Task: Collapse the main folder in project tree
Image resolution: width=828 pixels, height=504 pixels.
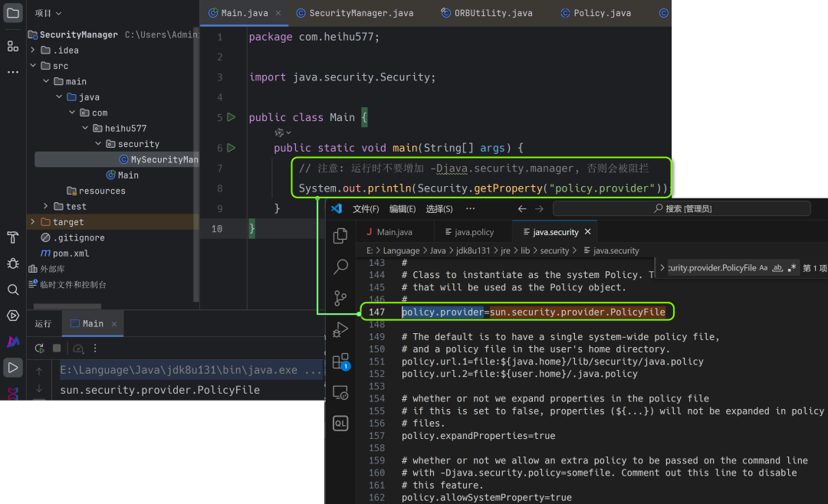Action: [x=46, y=81]
